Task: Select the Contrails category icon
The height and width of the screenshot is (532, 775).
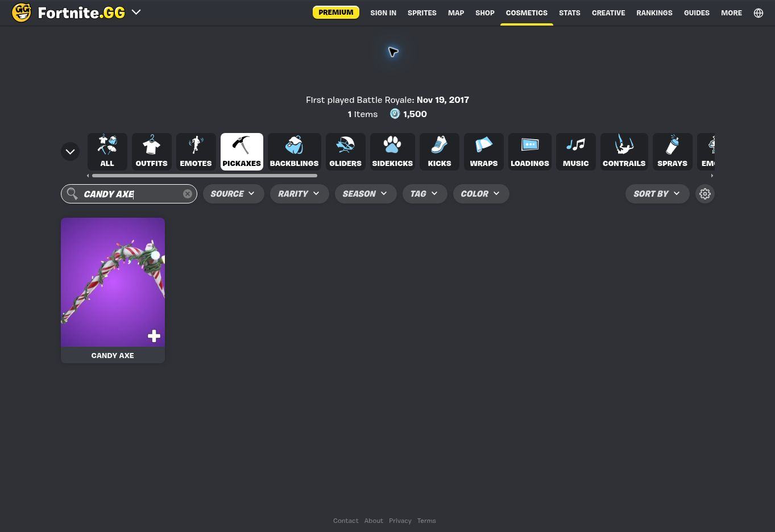Action: pos(624,152)
